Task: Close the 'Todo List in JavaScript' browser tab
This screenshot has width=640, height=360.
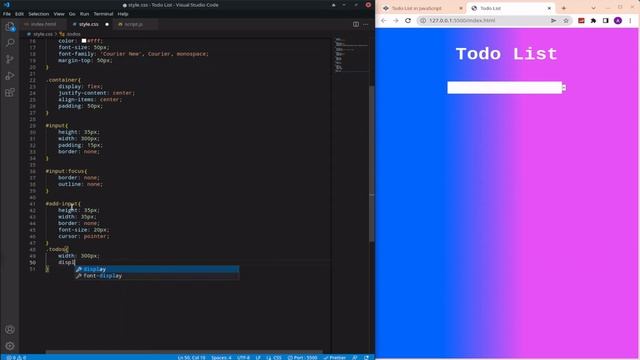Action: 461,8
